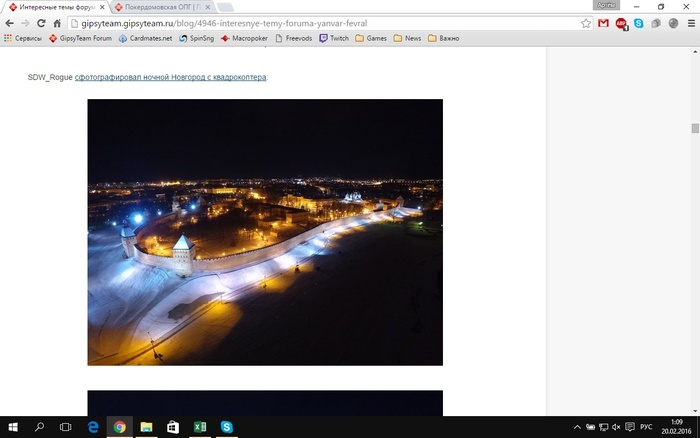The height and width of the screenshot is (438, 700).
Task: Reload the current page
Action: point(41,23)
